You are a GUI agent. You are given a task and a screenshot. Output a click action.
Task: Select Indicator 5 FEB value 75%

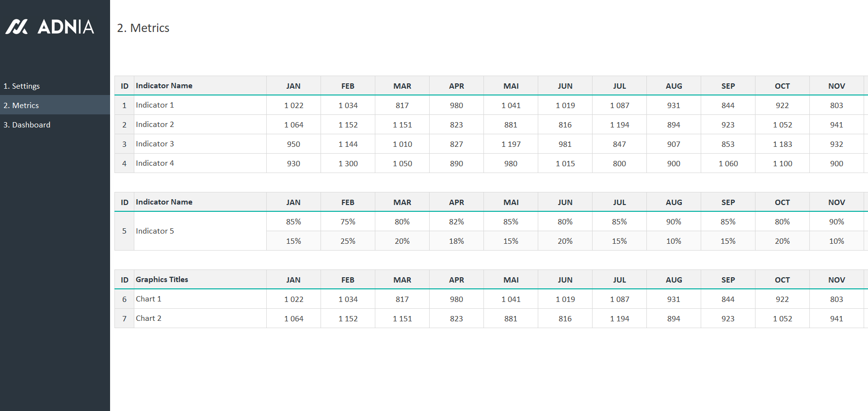click(x=348, y=221)
